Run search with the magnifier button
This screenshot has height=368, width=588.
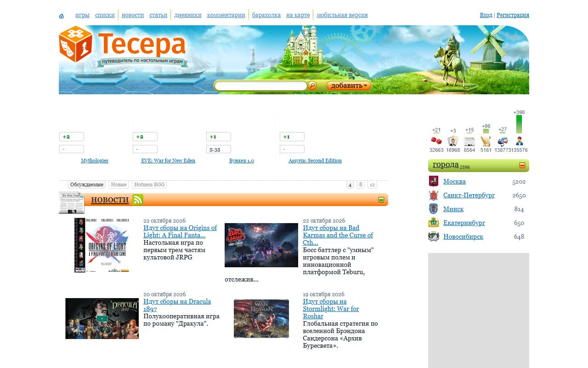click(x=312, y=86)
